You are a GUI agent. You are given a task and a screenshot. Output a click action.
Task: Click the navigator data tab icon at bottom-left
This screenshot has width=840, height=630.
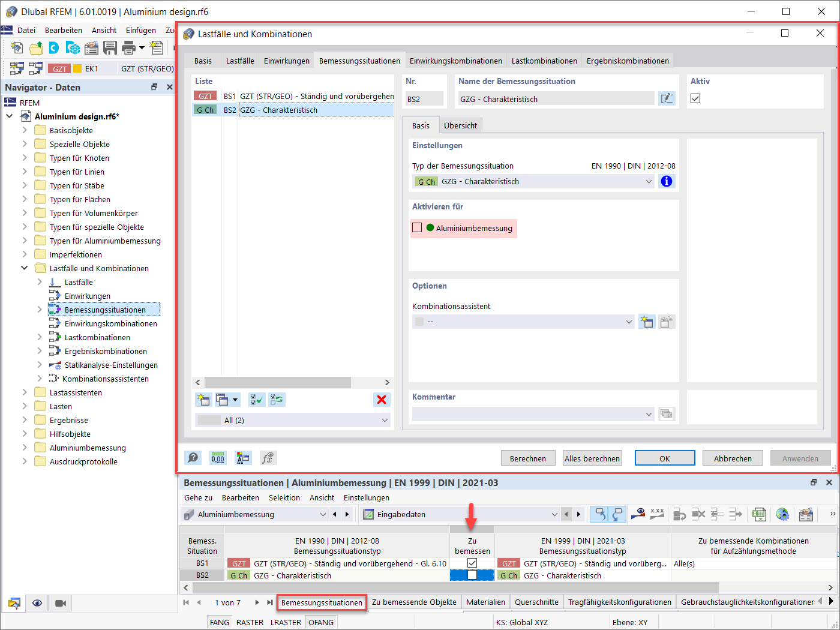click(14, 603)
